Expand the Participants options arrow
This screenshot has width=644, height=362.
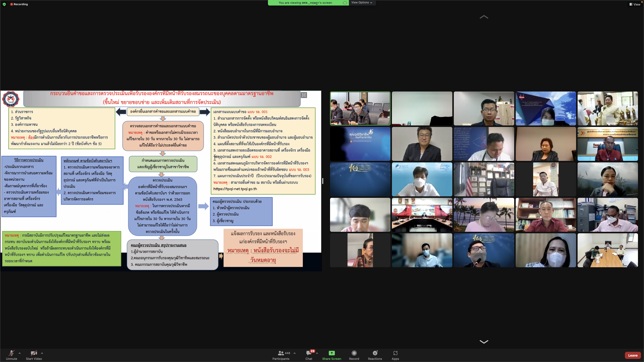point(294,353)
